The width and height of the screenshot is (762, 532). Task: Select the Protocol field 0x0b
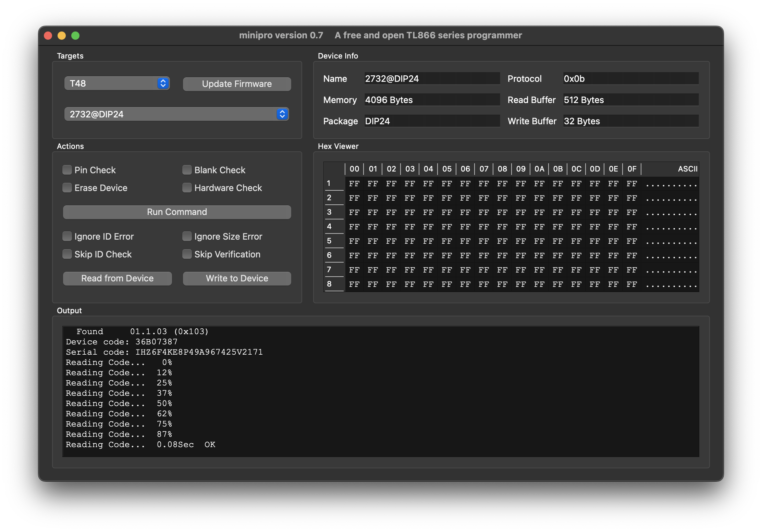(630, 79)
